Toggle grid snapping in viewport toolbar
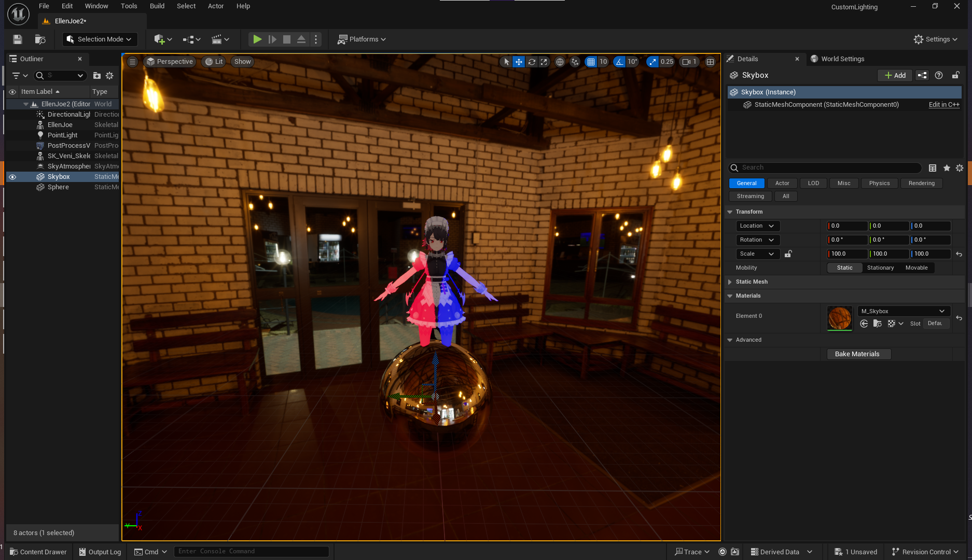972x560 pixels. click(x=591, y=62)
